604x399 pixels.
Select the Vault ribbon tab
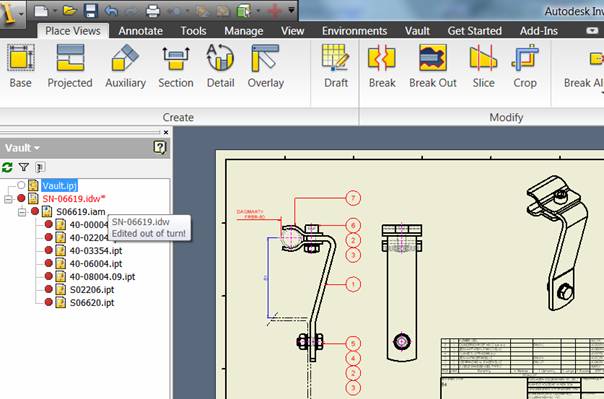pos(417,31)
